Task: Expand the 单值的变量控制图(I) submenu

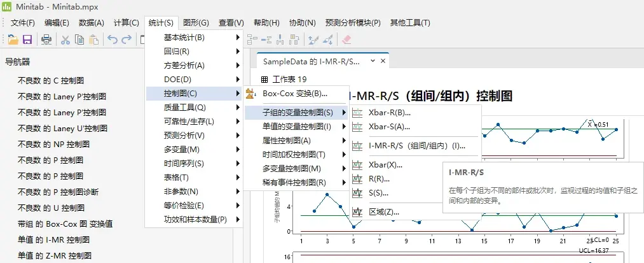Action: pyautogui.click(x=297, y=126)
